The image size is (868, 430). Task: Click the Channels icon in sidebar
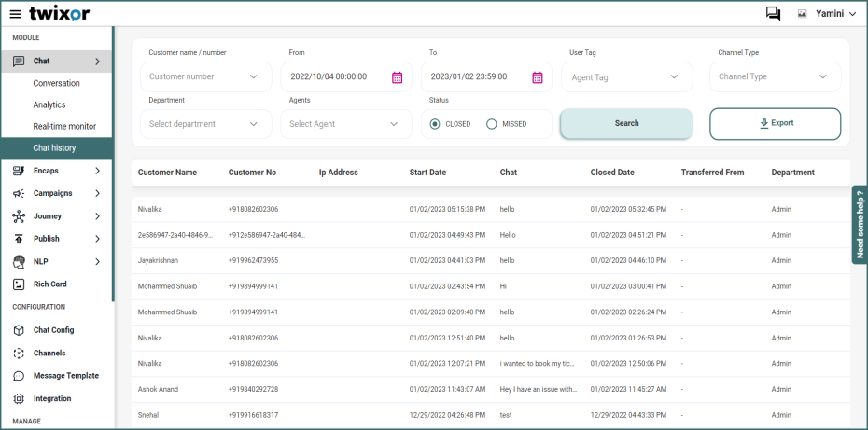tap(19, 354)
